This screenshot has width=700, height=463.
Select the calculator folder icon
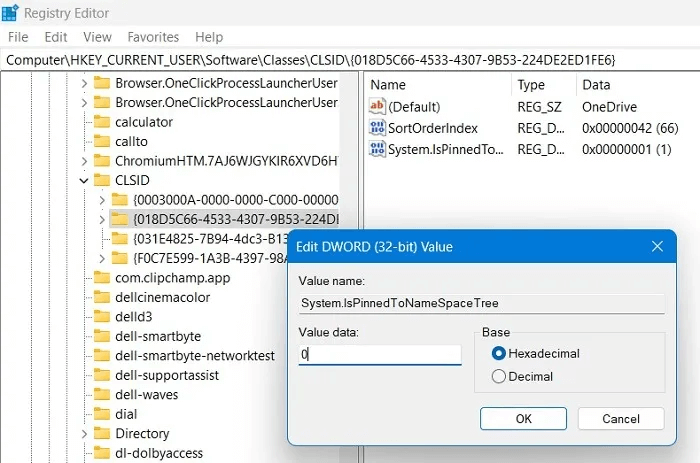102,122
